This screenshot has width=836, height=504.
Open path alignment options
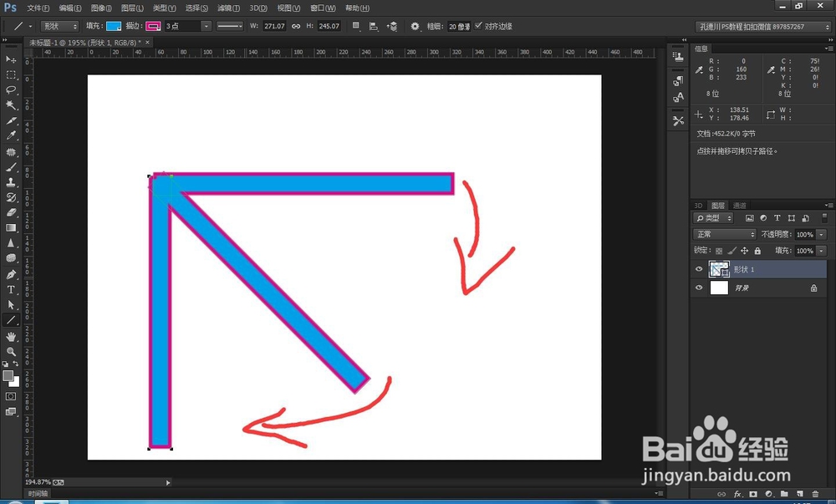374,26
